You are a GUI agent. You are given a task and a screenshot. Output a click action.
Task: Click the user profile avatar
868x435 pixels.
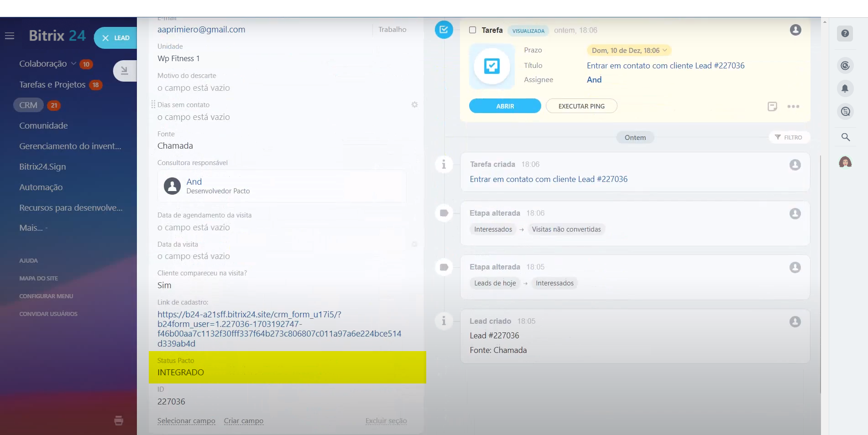pos(845,162)
